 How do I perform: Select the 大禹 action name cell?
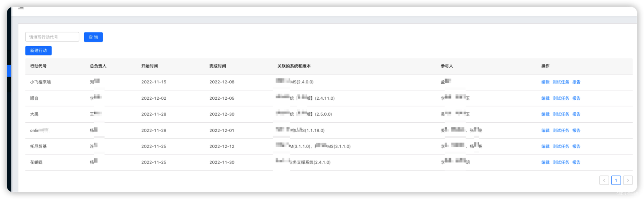click(34, 114)
